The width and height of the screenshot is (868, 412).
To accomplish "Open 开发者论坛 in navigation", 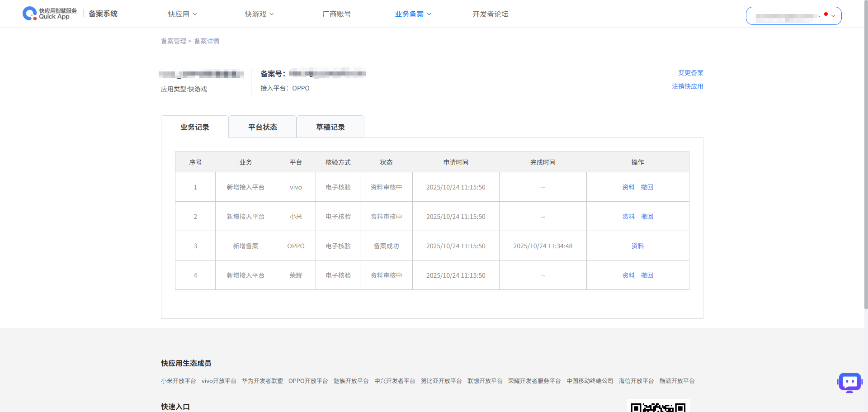I will click(x=490, y=14).
